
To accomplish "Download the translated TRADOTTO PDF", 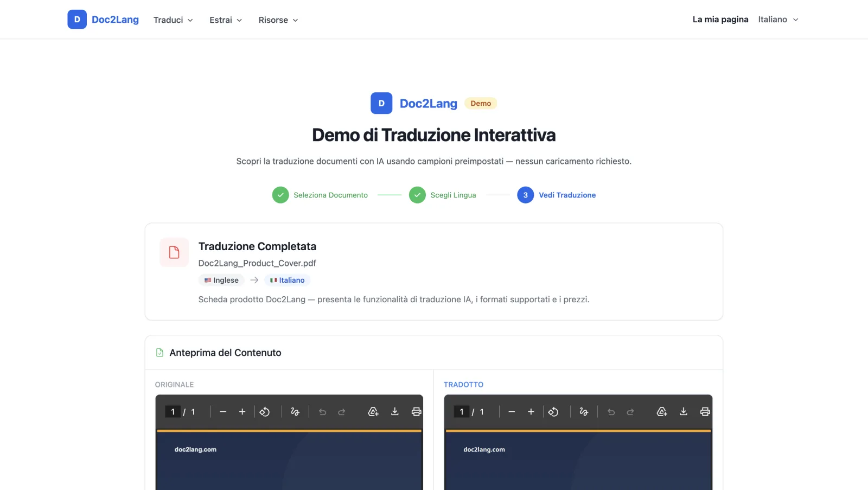I will pyautogui.click(x=684, y=412).
